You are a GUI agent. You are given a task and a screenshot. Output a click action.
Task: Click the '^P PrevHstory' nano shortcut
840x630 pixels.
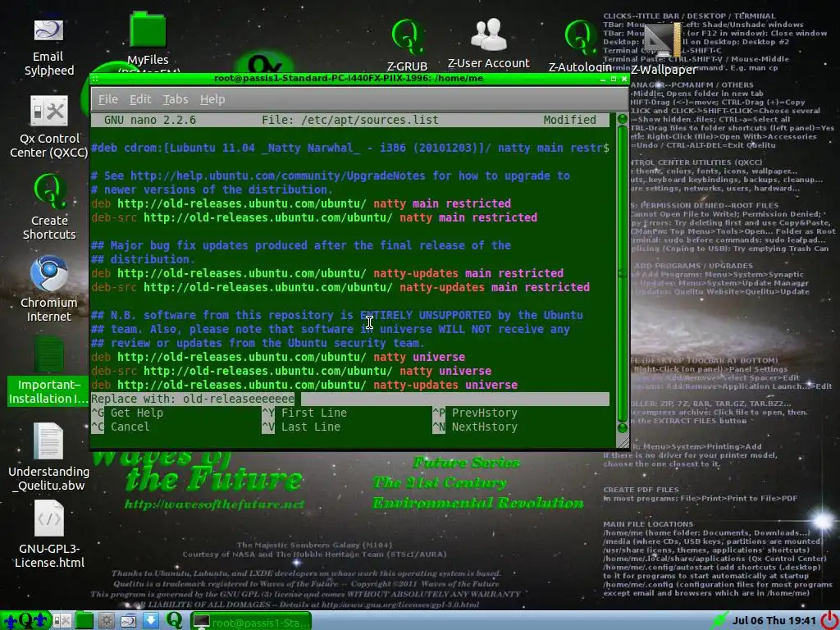tap(475, 413)
